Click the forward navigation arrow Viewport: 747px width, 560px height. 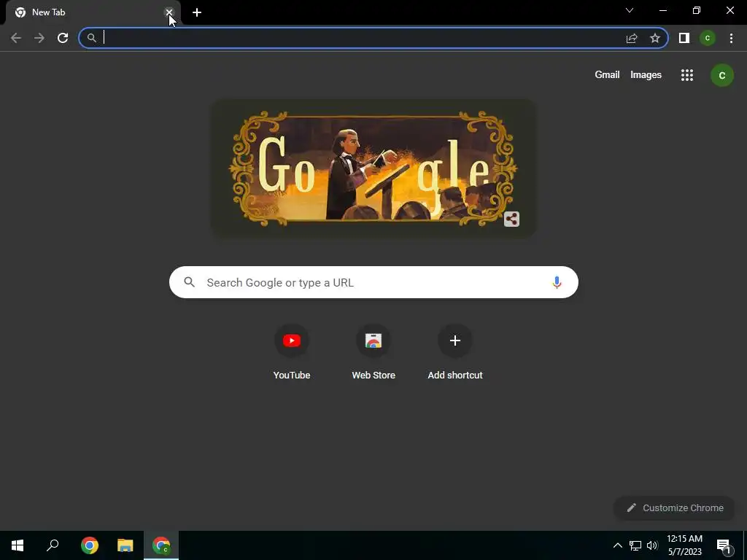coord(39,38)
